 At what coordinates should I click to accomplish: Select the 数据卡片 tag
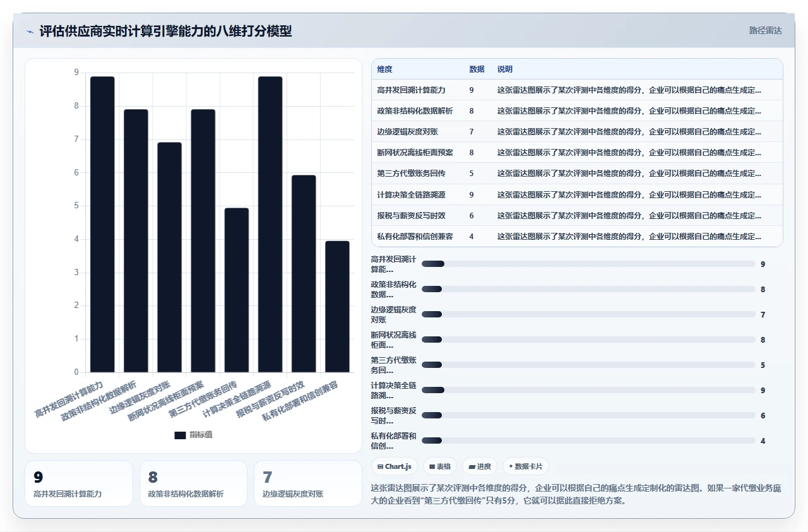click(526, 466)
